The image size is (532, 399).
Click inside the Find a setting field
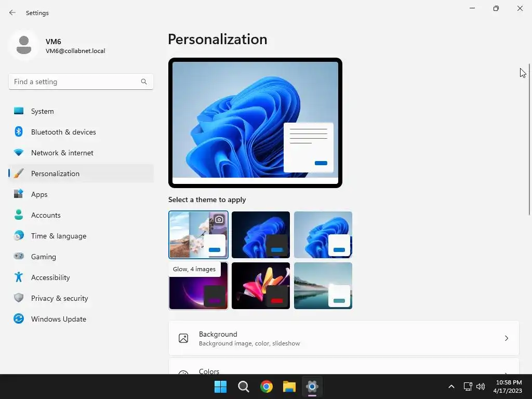(81, 82)
